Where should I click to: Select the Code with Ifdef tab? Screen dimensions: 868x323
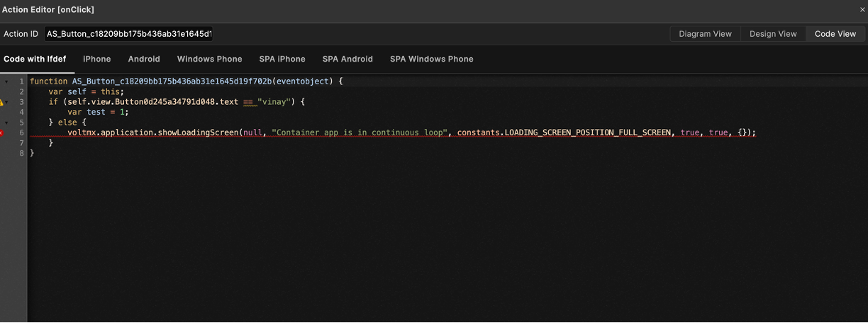pyautogui.click(x=35, y=59)
